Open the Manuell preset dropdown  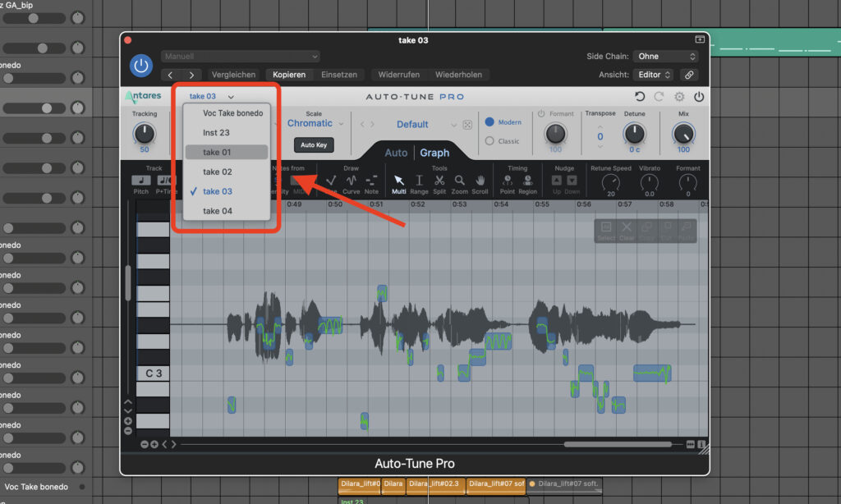(x=241, y=57)
